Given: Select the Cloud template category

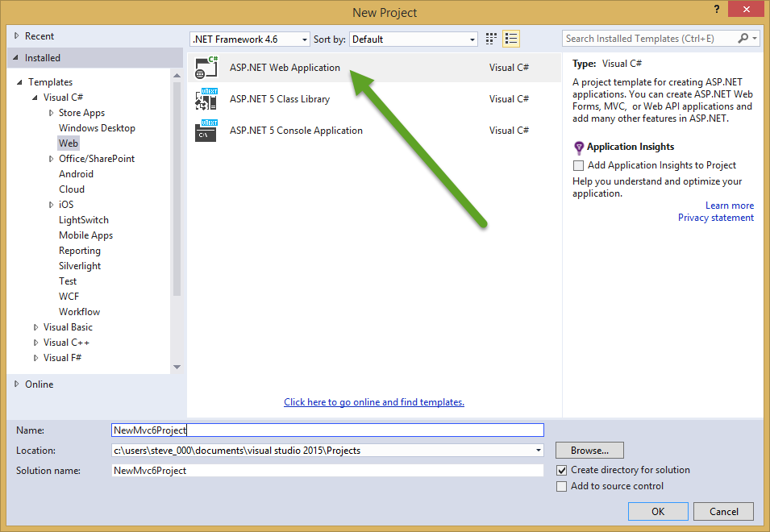Looking at the screenshot, I should coord(72,189).
